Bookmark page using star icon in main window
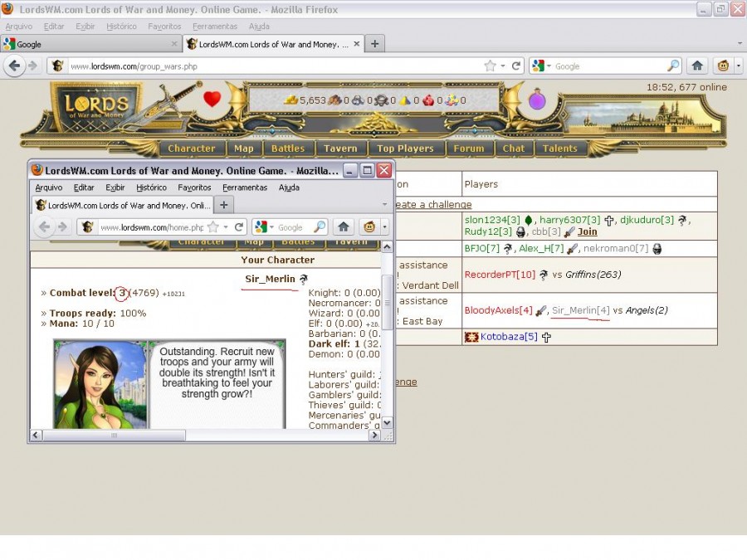Screen dimensions: 747x560 coord(490,66)
